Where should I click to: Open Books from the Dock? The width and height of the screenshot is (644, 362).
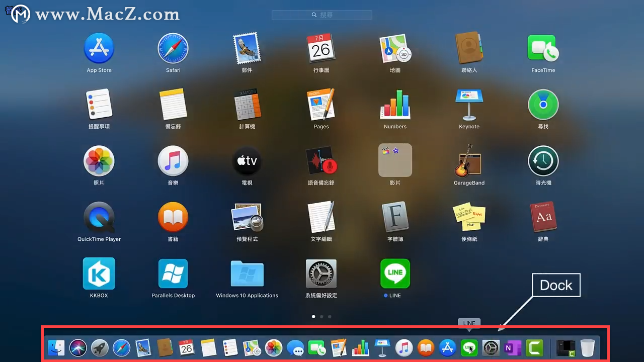coord(426,348)
